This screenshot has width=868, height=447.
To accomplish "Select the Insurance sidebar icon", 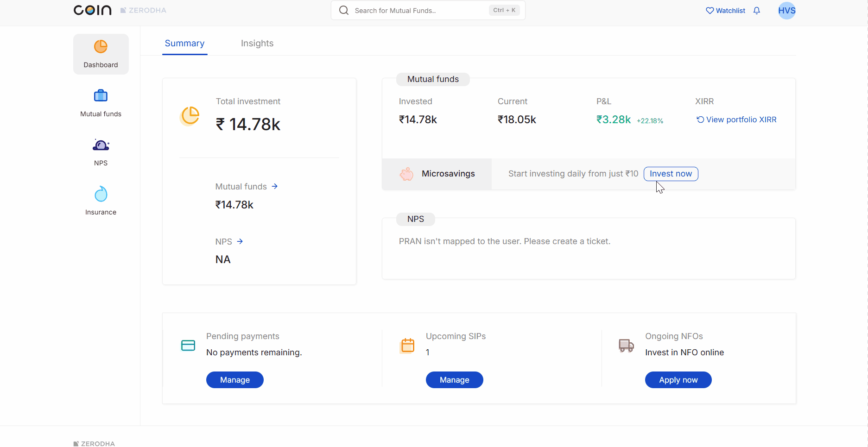I will (101, 195).
